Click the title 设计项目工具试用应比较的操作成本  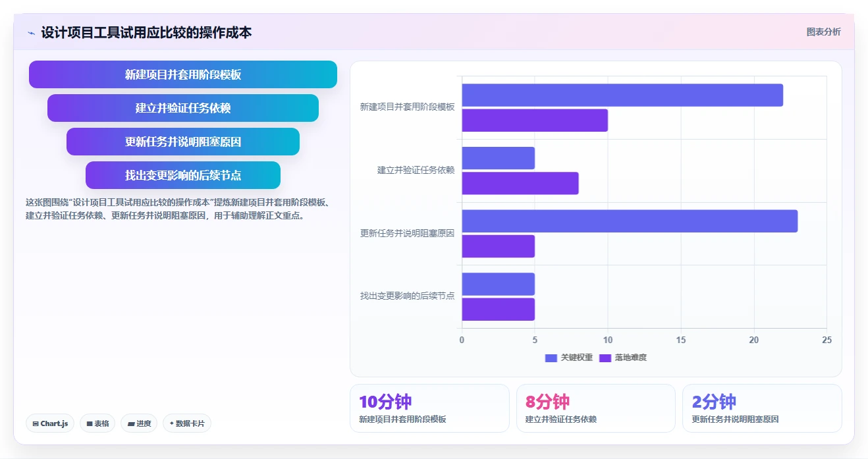coord(146,32)
